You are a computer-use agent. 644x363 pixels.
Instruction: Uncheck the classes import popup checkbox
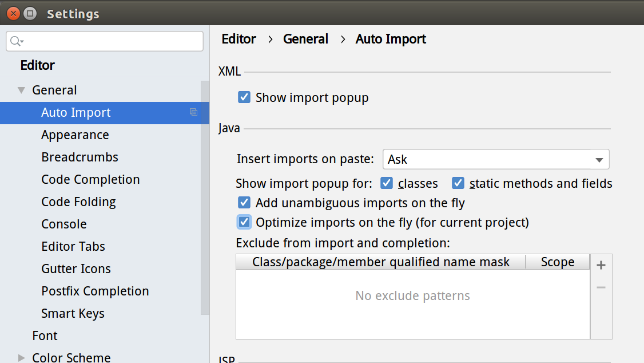click(x=387, y=183)
